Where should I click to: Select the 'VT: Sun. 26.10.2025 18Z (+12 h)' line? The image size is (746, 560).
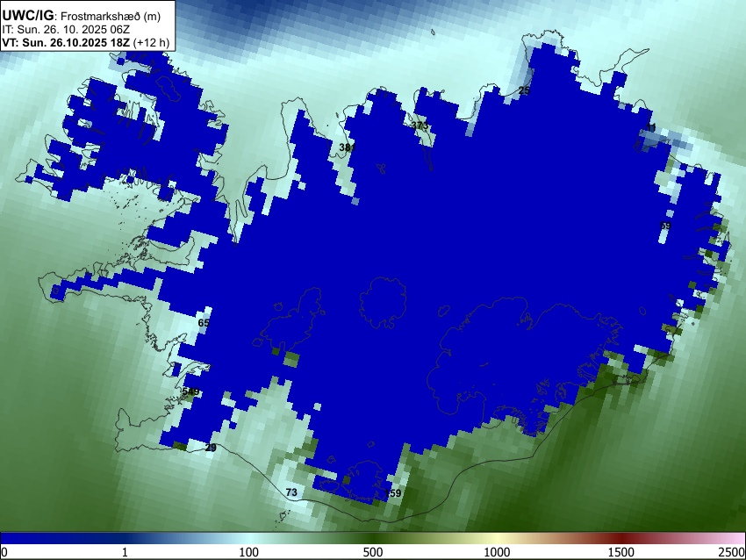85,42
